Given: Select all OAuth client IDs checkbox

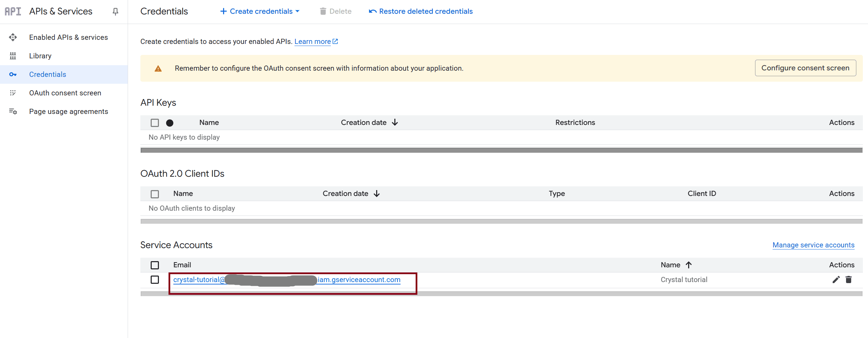Looking at the screenshot, I should tap(155, 194).
